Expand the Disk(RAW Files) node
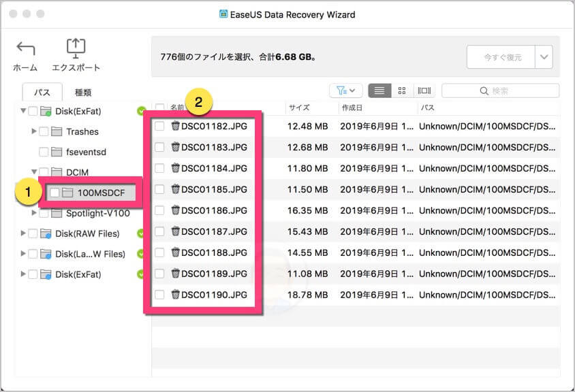Viewport: 575px width, 392px height. click(22, 233)
